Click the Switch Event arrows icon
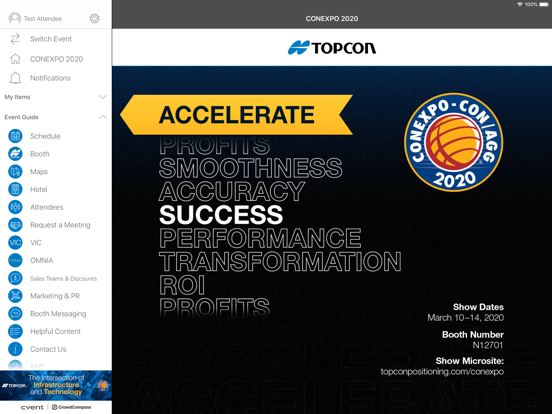 pos(15,39)
